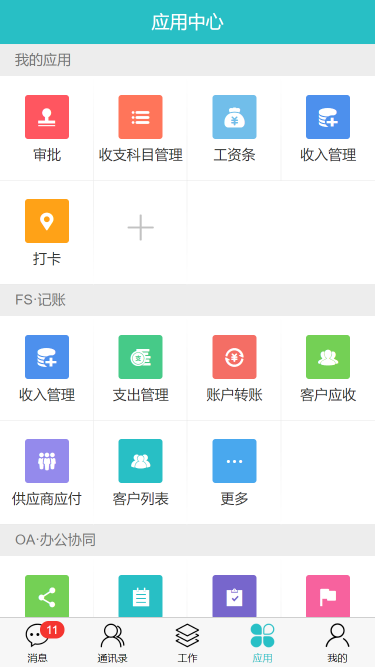Switch to the 通讯录 contacts tab
This screenshot has width=375, height=667.
coord(112,642)
